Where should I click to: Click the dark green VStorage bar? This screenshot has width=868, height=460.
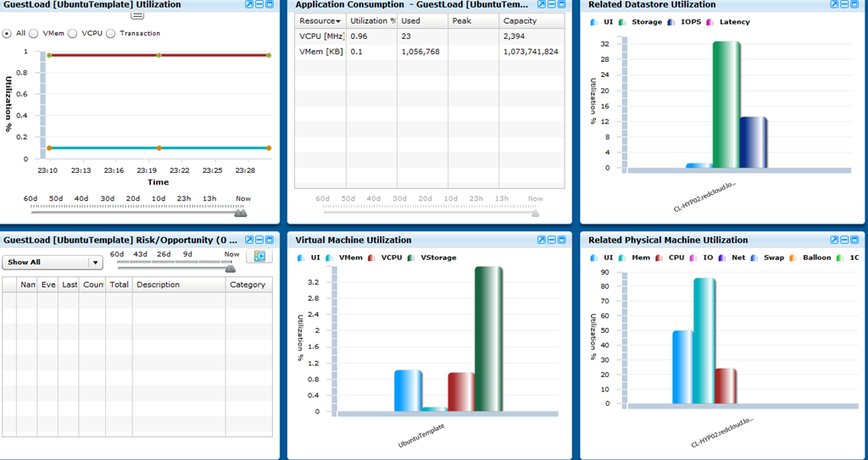pyautogui.click(x=489, y=340)
